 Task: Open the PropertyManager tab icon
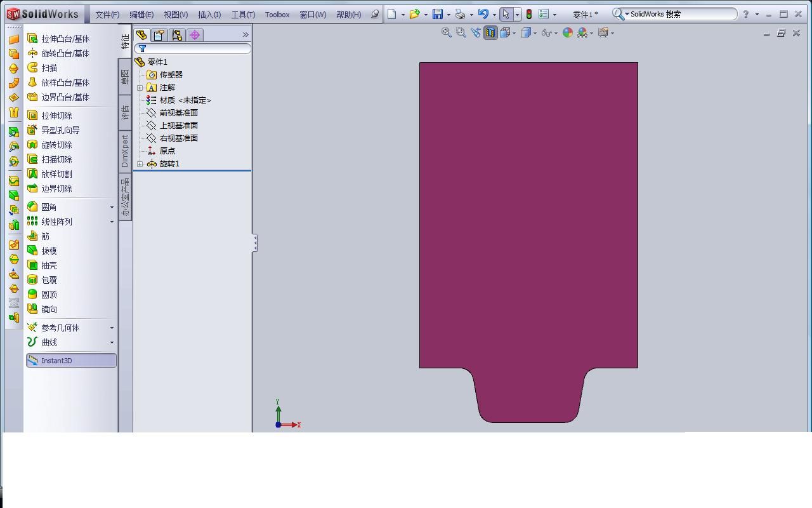(159, 35)
